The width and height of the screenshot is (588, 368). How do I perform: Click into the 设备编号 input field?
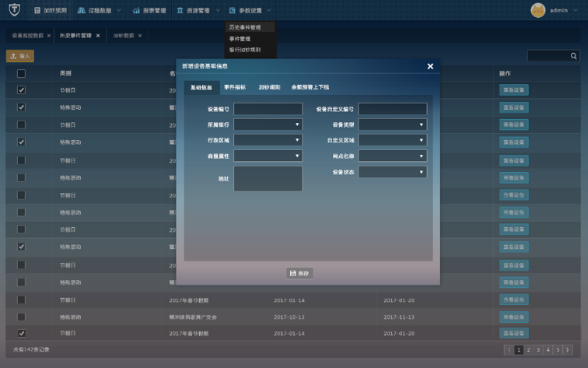[x=268, y=109]
